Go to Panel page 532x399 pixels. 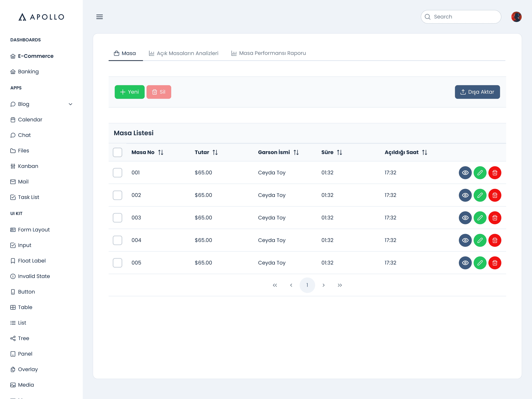21,354
